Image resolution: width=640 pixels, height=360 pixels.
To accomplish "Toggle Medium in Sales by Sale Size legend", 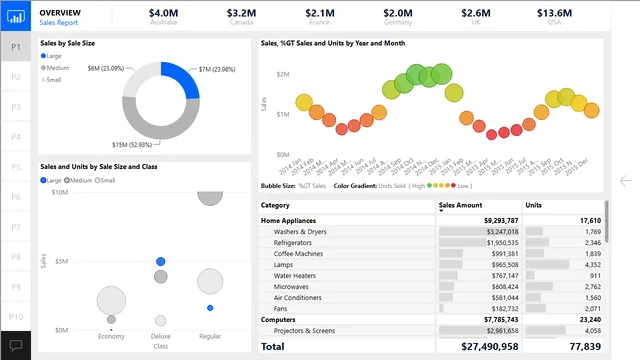I will (55, 68).
